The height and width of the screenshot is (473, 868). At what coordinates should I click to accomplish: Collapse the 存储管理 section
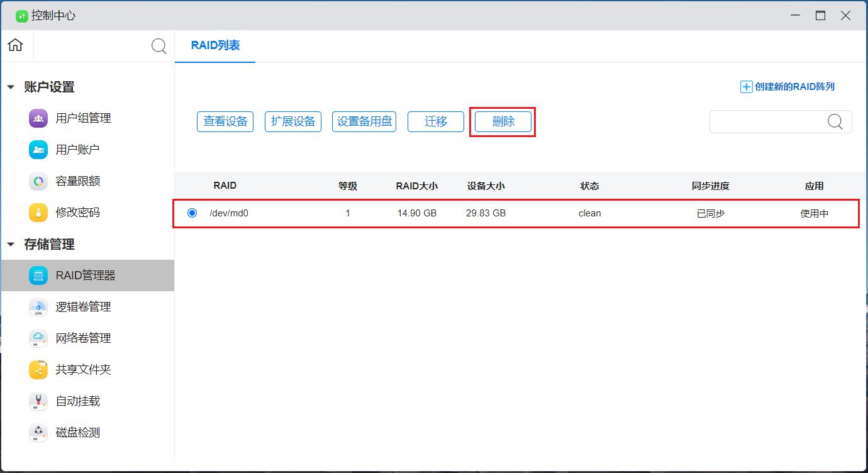point(11,245)
